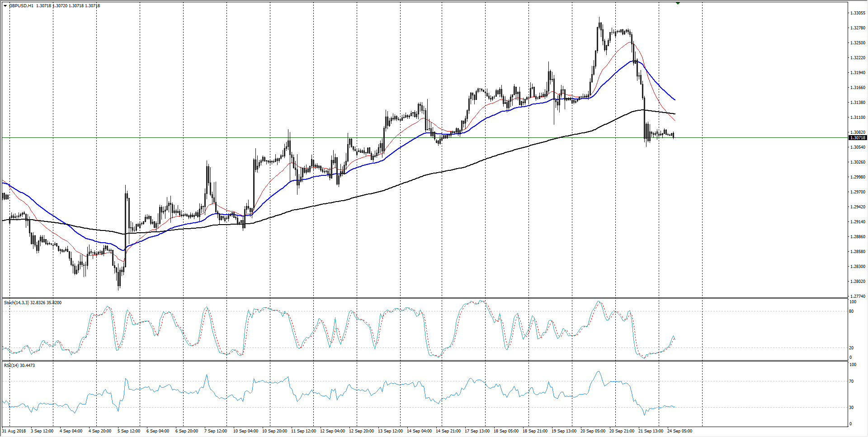
Task: Click the 21 Sep 13:00 time label
Action: pos(651,431)
